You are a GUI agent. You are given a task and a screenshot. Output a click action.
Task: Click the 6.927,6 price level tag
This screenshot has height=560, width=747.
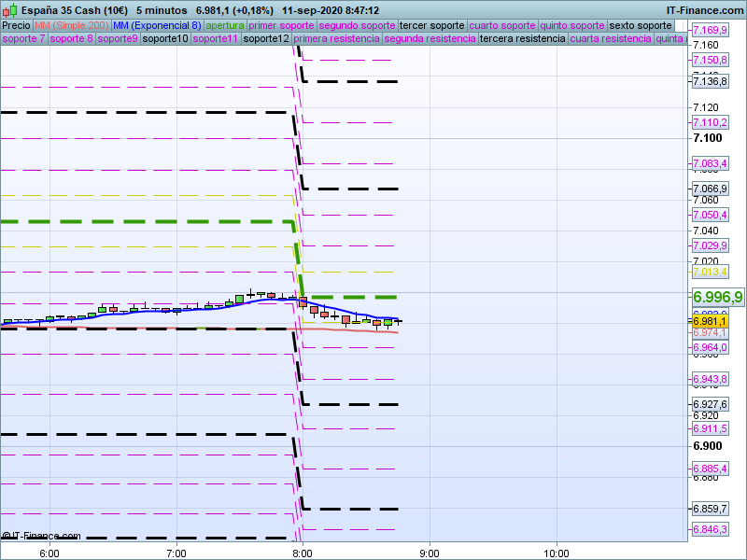(x=710, y=404)
